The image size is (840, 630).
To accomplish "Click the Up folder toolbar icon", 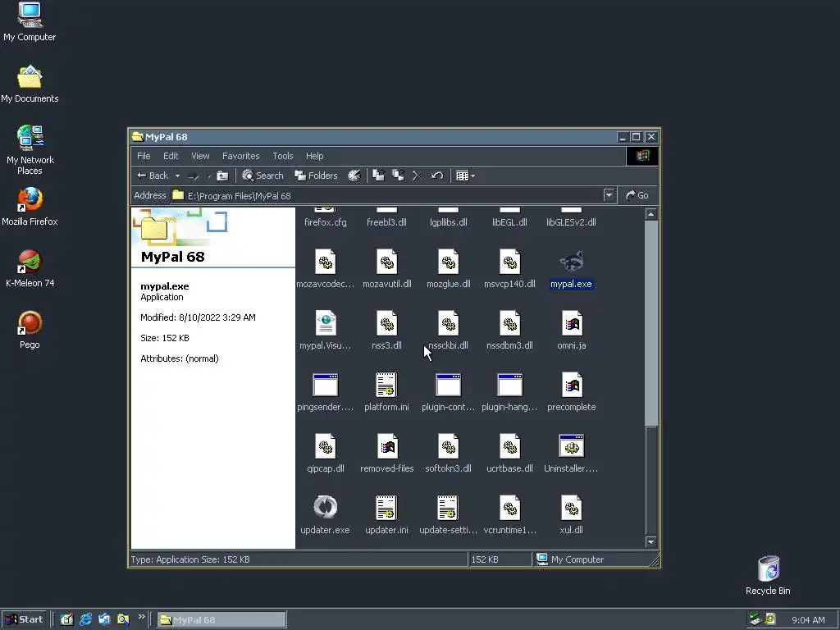I will (222, 176).
